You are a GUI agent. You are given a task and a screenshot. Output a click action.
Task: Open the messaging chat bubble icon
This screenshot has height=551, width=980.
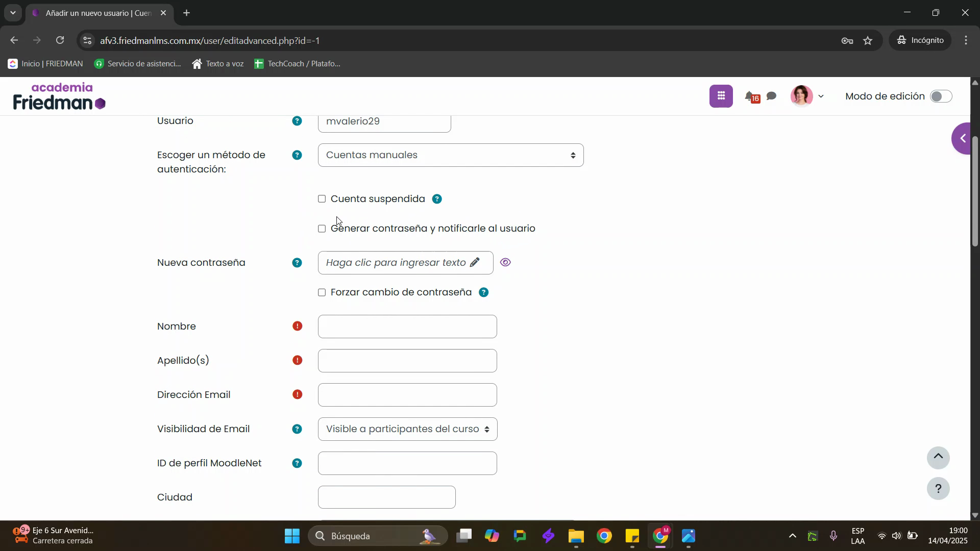[772, 96]
